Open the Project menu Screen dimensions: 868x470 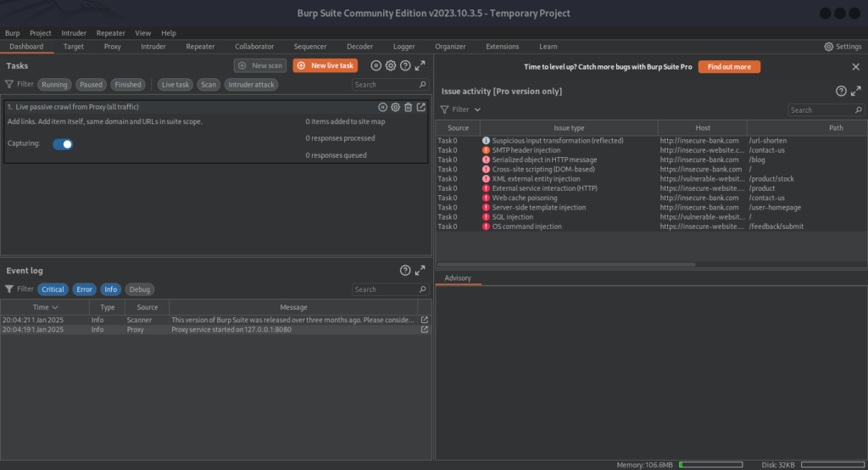[41, 33]
